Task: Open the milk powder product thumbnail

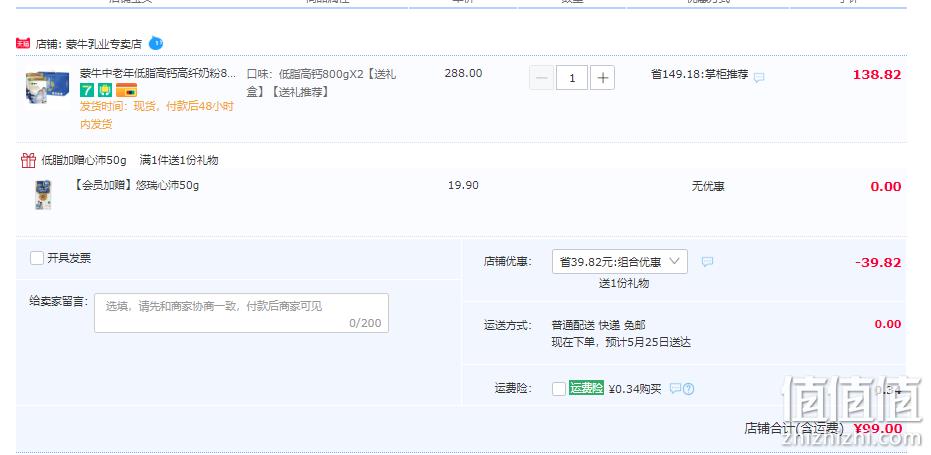Action: pyautogui.click(x=47, y=89)
